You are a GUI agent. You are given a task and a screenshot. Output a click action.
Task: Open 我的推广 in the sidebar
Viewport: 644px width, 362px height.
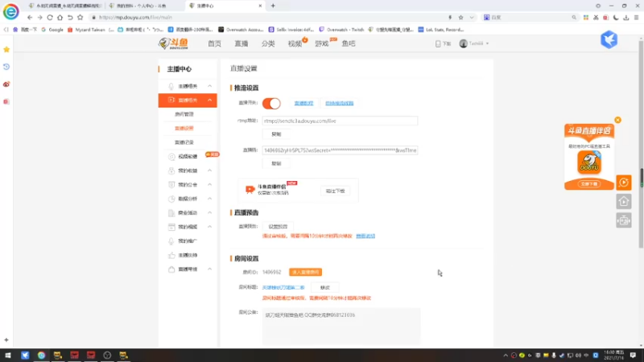click(x=188, y=241)
